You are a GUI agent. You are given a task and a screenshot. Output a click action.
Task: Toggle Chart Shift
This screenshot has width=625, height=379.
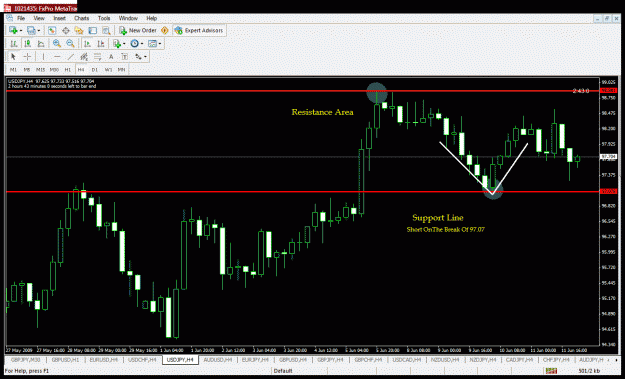[101, 43]
